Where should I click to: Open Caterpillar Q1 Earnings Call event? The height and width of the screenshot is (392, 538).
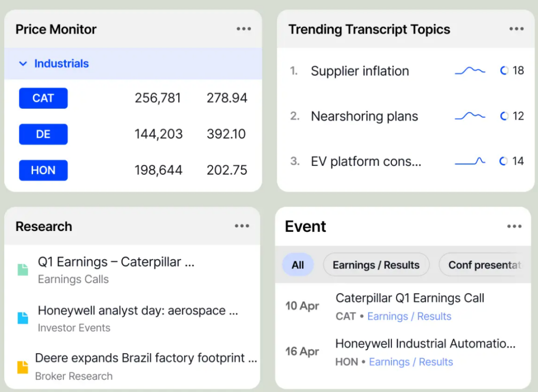410,298
